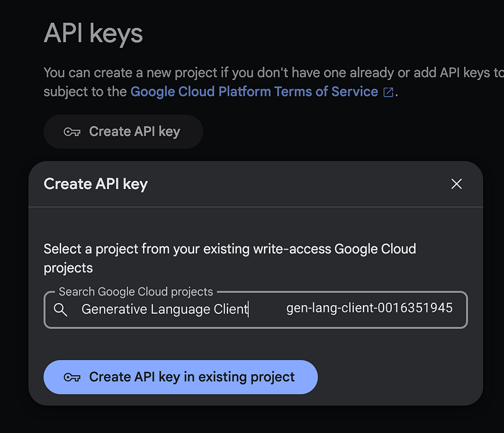Click the word projects in dialog instructions
The image size is (504, 433).
pos(68,268)
